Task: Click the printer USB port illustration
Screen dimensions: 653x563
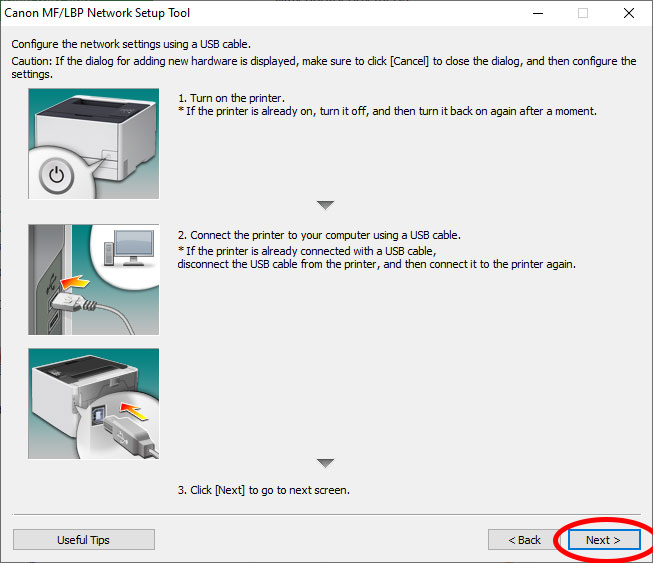Action: pos(94,404)
